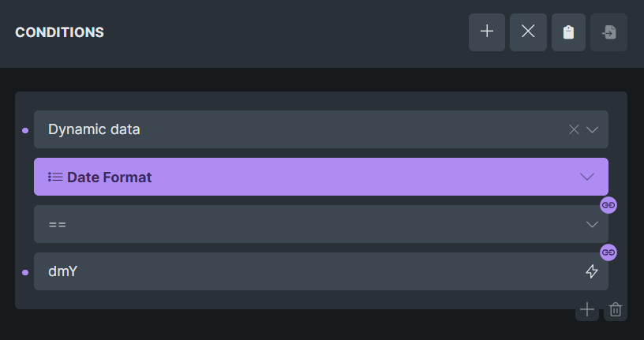Viewport: 644px width, 340px height.
Task: Click the clipboard paste icon
Action: 568,32
